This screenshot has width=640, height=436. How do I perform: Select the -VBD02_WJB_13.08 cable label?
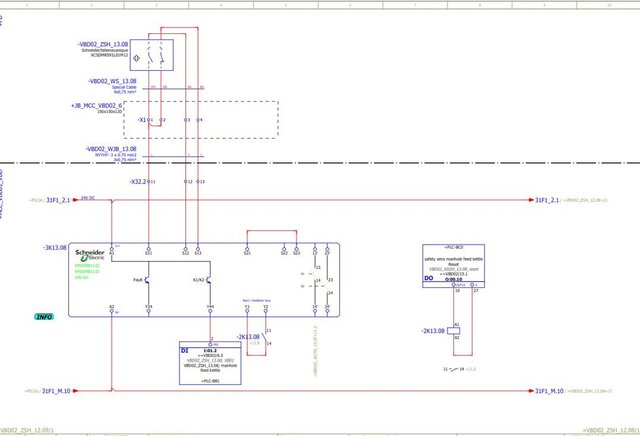click(110, 149)
